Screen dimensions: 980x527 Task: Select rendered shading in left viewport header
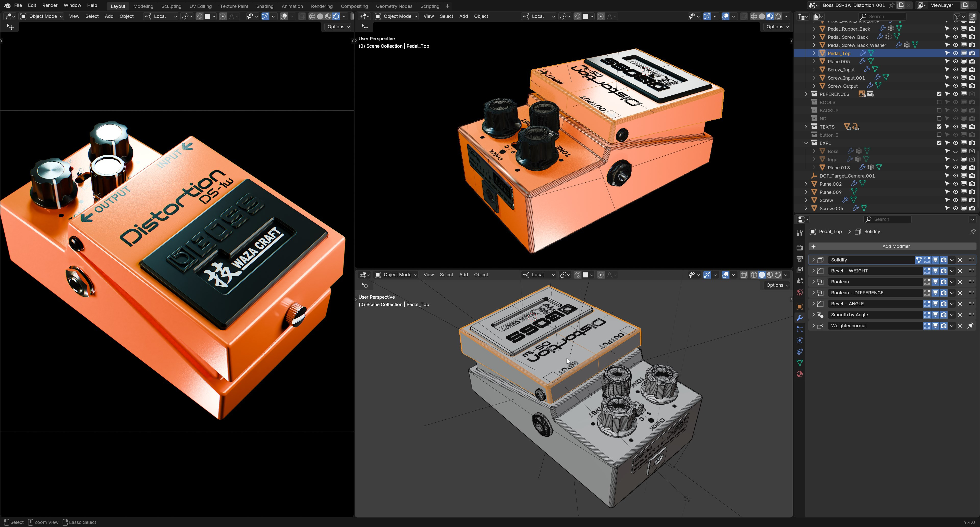pyautogui.click(x=336, y=16)
